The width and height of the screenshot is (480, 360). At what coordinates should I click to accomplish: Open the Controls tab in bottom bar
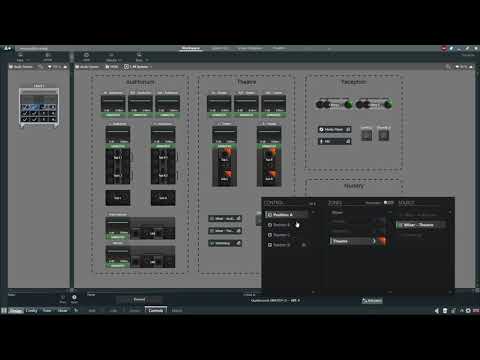coord(156,310)
